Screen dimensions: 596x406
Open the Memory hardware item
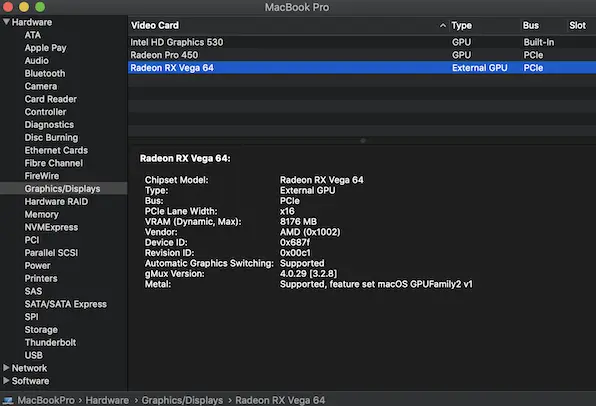click(41, 214)
